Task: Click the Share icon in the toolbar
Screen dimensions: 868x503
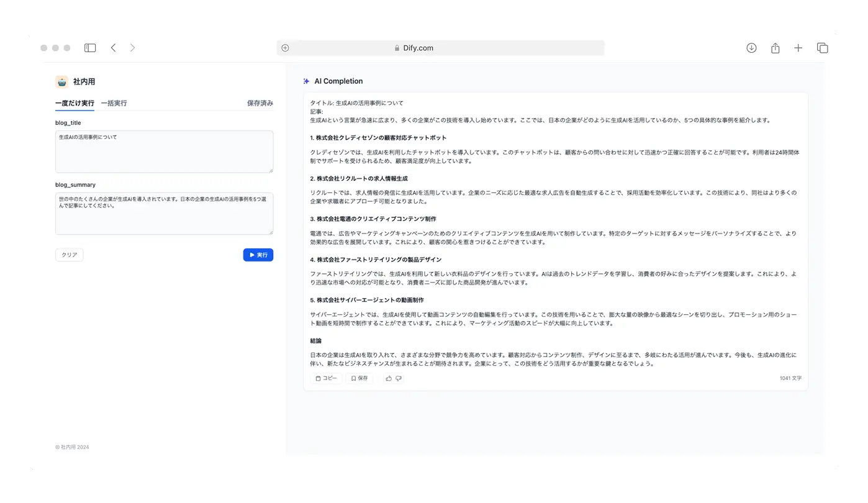Action: click(774, 47)
